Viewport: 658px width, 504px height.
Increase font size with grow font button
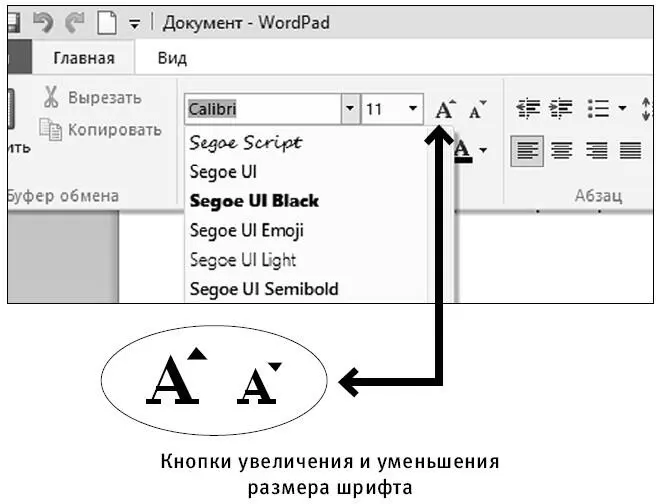(445, 109)
